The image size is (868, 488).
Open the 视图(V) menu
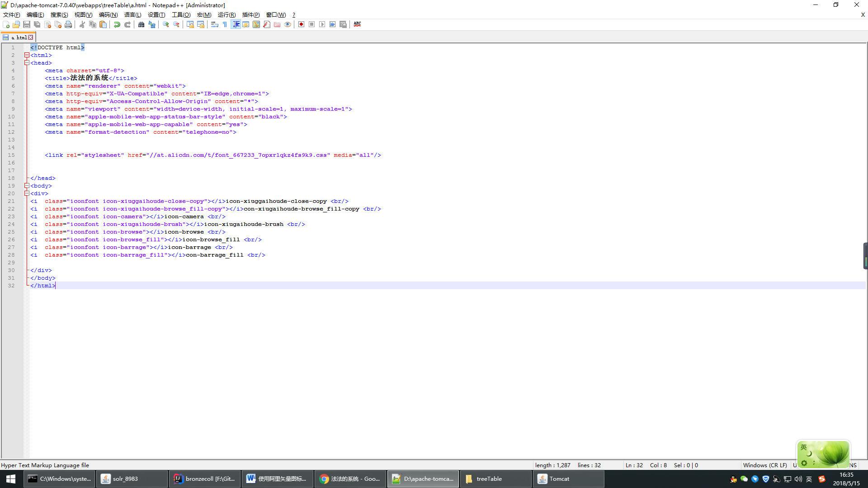pos(83,15)
